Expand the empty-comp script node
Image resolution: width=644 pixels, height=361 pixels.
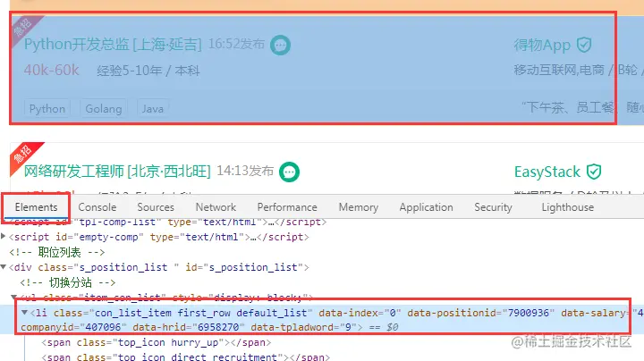click(4, 236)
